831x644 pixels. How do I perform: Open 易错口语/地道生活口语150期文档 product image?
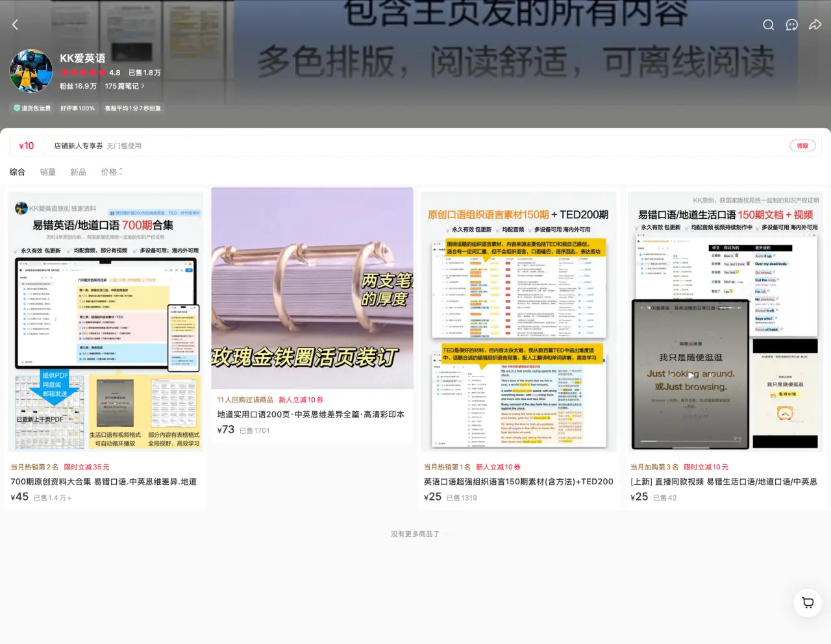[x=725, y=321]
